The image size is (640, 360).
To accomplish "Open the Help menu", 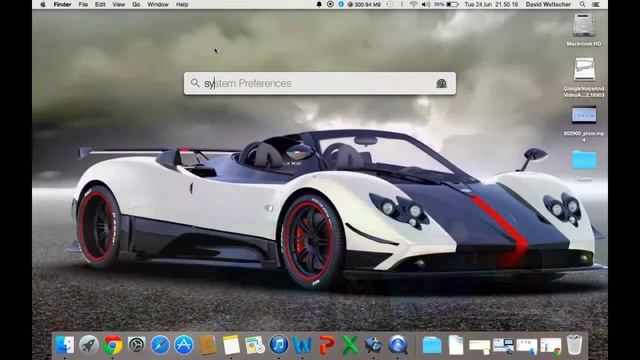I will point(182,4).
